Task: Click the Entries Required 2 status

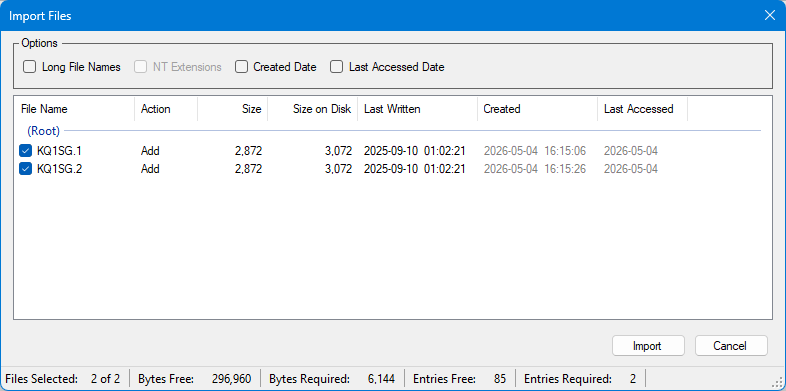Action: [580, 378]
